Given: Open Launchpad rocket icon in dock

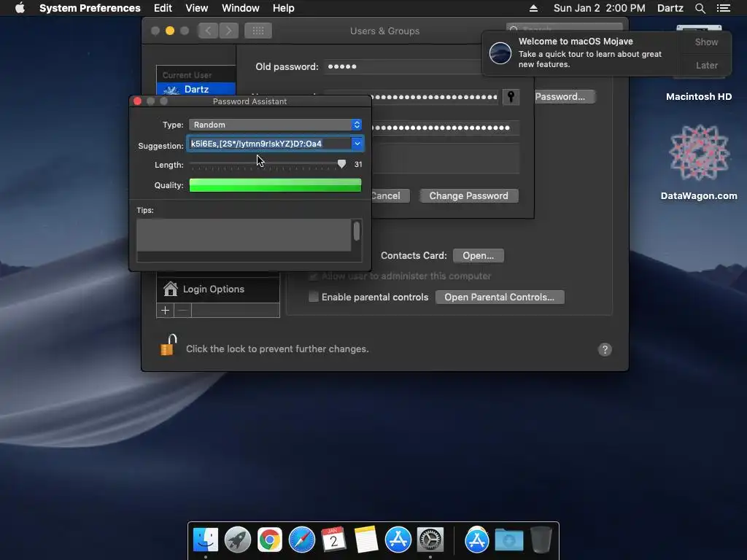Looking at the screenshot, I should point(238,540).
